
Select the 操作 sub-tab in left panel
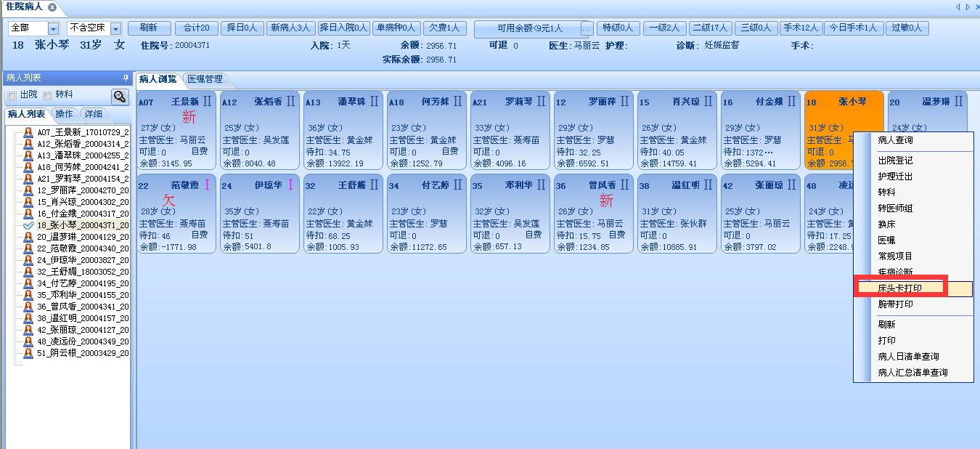coord(64,114)
